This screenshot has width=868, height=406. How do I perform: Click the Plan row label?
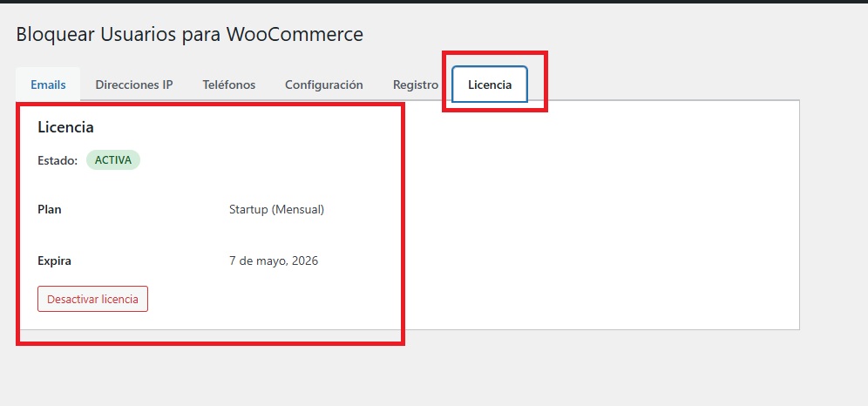point(50,210)
